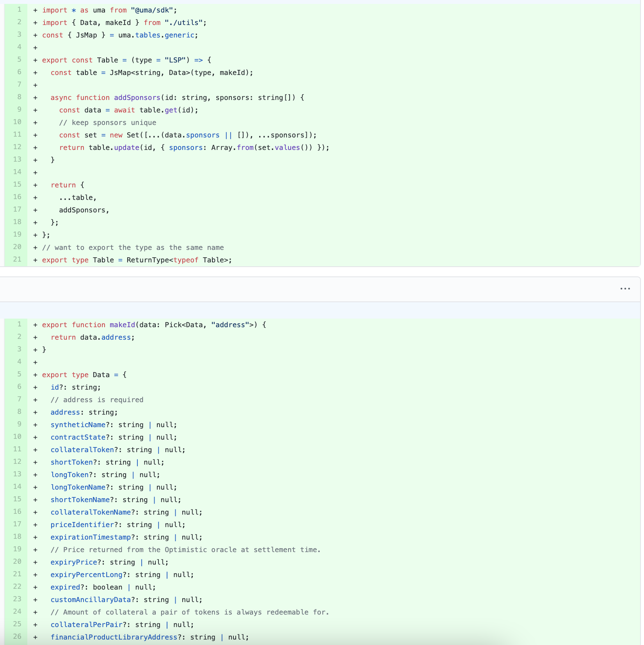Click line number 21 beside export type Table

click(17, 259)
